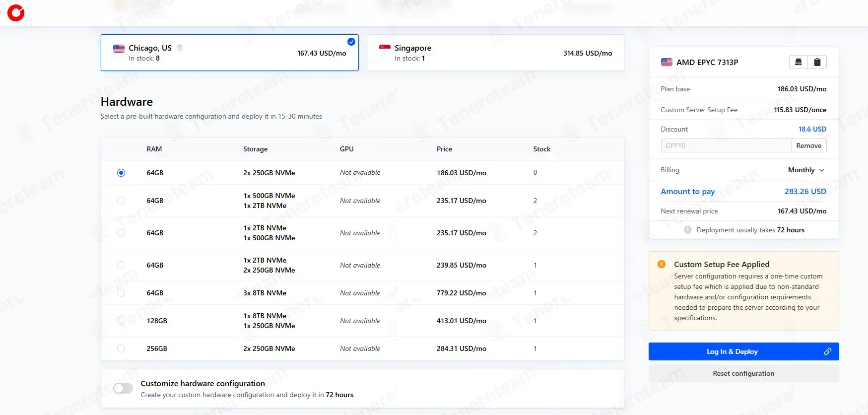Click the 413.01 USD/mo price cell
Image resolution: width=868 pixels, height=415 pixels.
click(462, 321)
